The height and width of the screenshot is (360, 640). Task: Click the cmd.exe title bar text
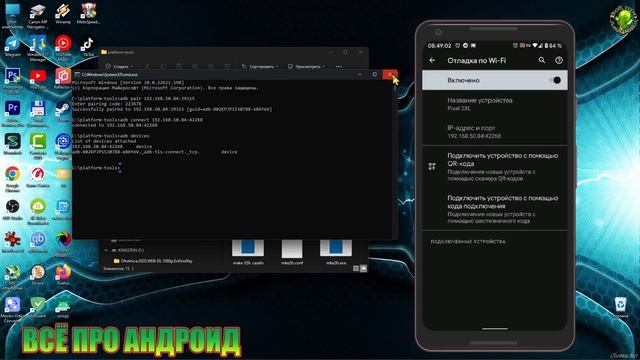[x=110, y=74]
